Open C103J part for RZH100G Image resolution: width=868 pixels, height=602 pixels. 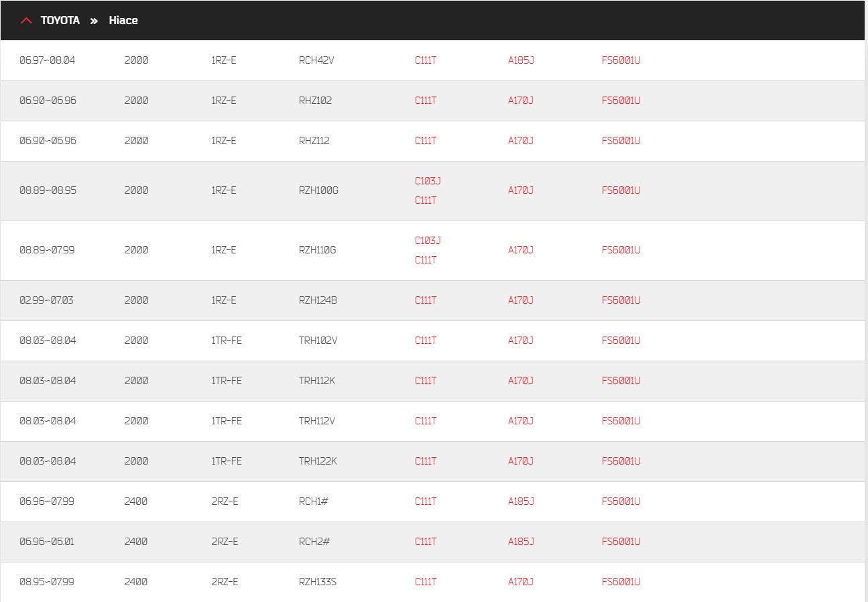pyautogui.click(x=428, y=181)
